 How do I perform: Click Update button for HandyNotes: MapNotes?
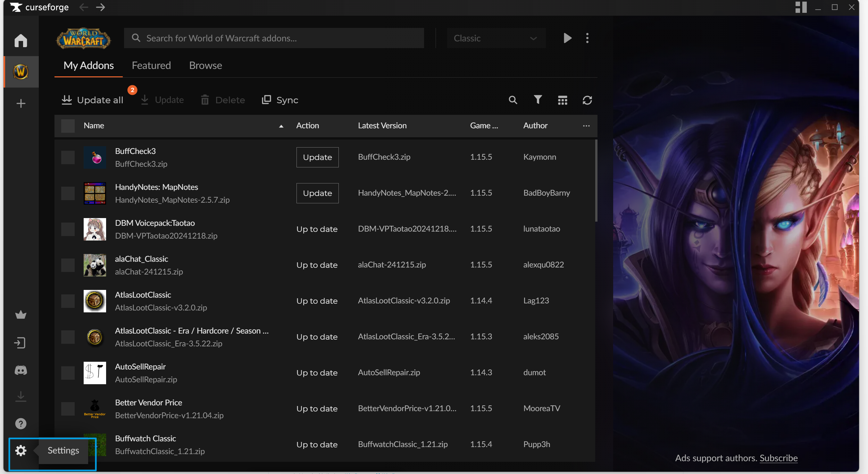(x=317, y=193)
